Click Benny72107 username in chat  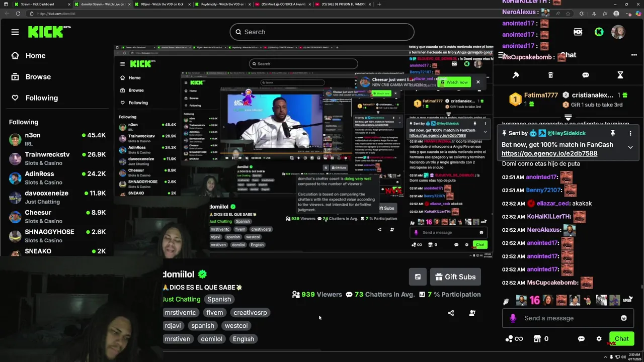pos(543,190)
